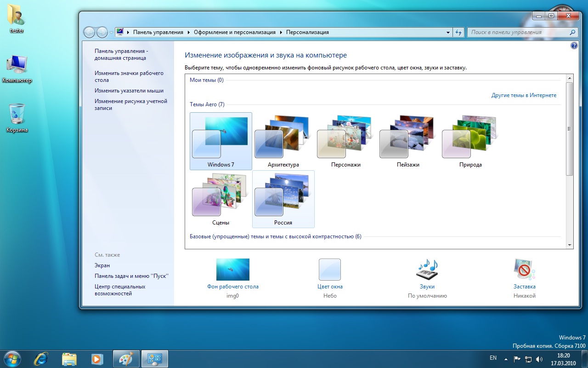The image size is (588, 368).
Task: Click the theme list scrollbar up arrow
Action: pyautogui.click(x=570, y=78)
